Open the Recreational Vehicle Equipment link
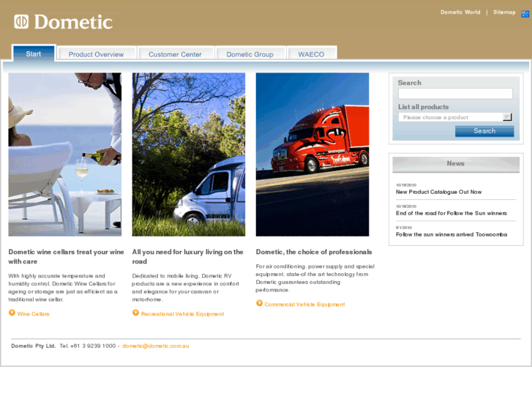This screenshot has height=399, width=532. click(x=182, y=314)
